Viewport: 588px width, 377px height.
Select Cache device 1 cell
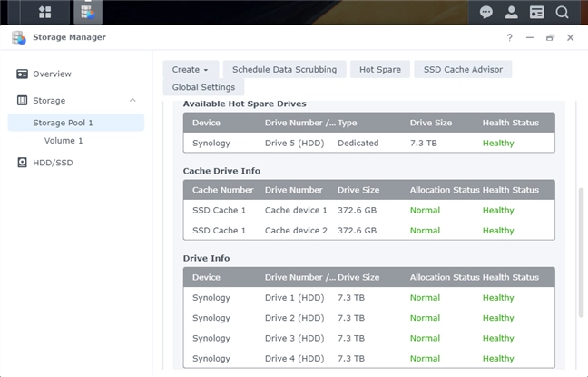pos(296,210)
